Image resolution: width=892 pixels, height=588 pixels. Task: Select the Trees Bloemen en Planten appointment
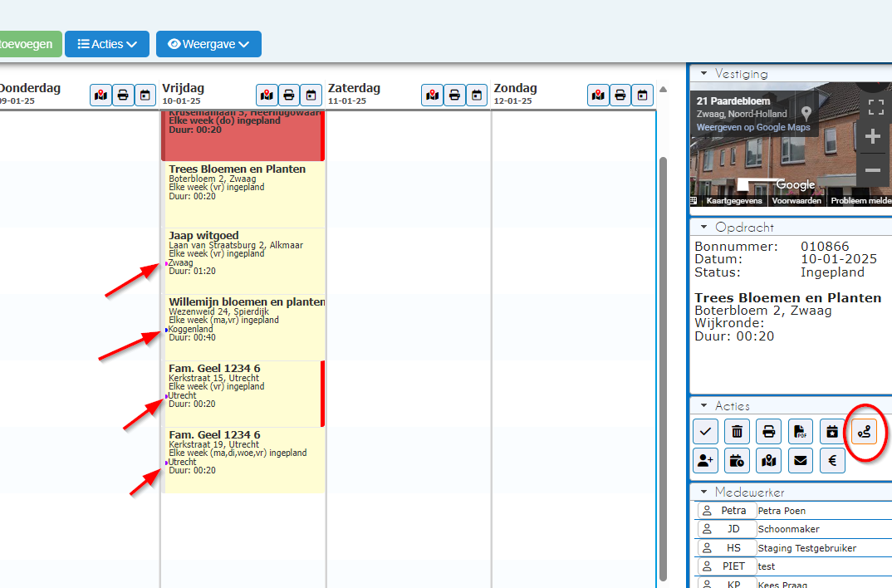243,194
